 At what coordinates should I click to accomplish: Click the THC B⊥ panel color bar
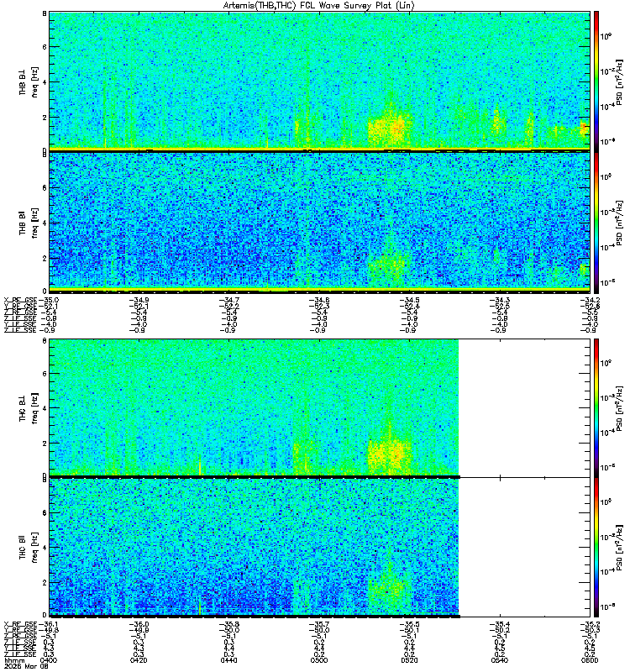(x=596, y=407)
